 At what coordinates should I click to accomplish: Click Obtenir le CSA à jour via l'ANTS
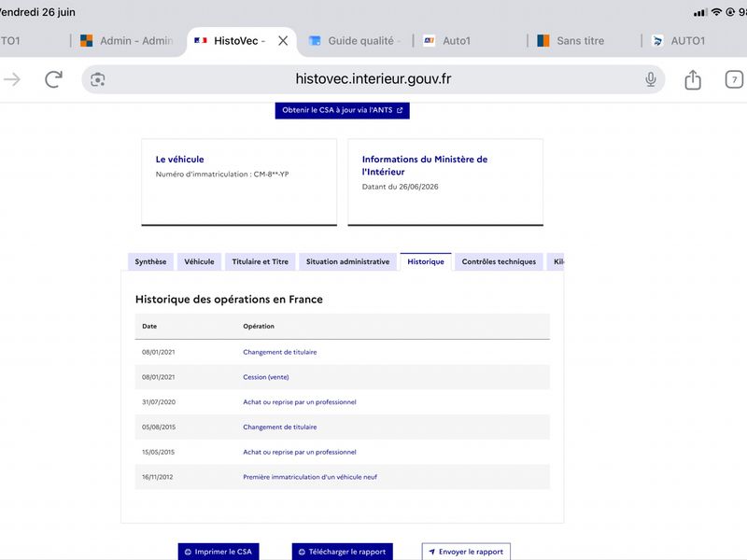(x=342, y=110)
